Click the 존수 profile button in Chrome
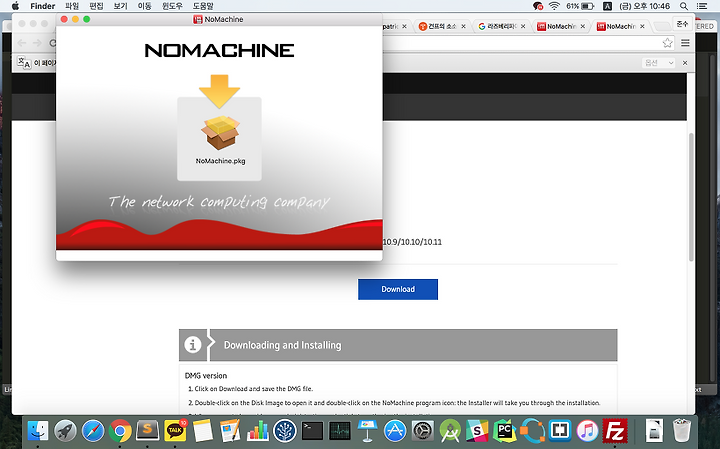The width and height of the screenshot is (720, 449). (x=682, y=24)
